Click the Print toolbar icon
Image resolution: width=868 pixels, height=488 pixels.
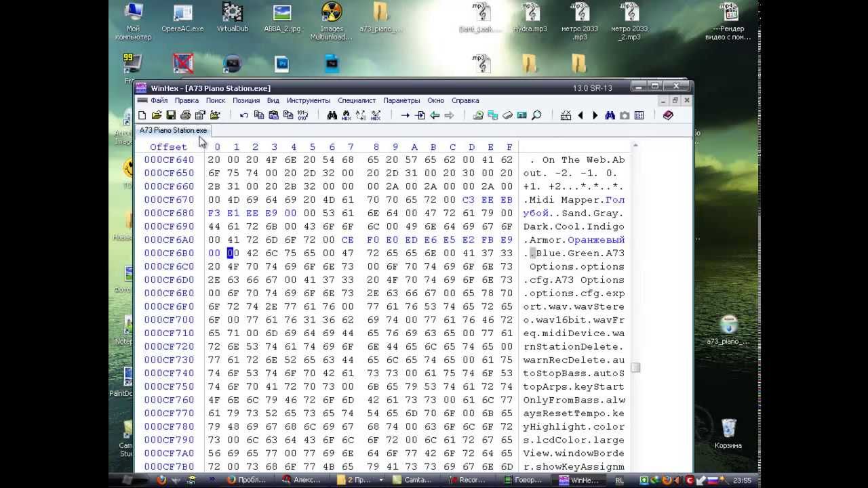(185, 115)
